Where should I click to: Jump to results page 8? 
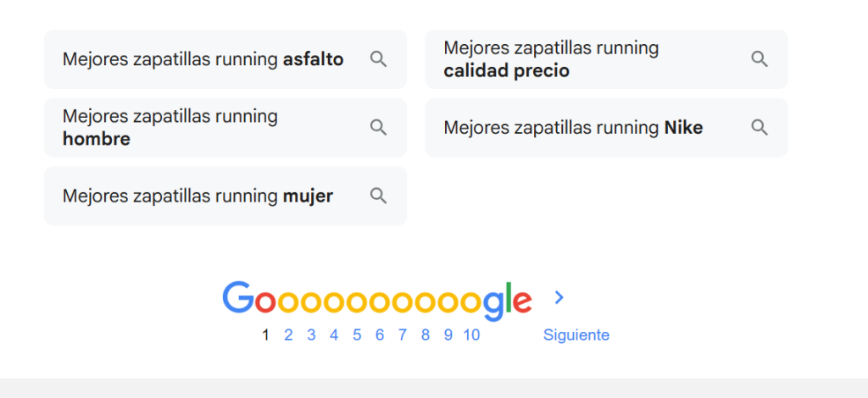click(426, 335)
